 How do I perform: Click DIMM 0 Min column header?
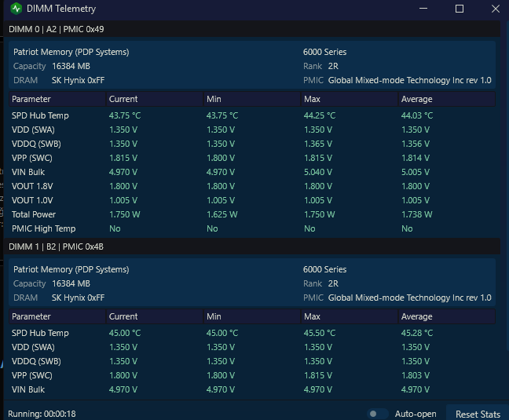(252, 99)
